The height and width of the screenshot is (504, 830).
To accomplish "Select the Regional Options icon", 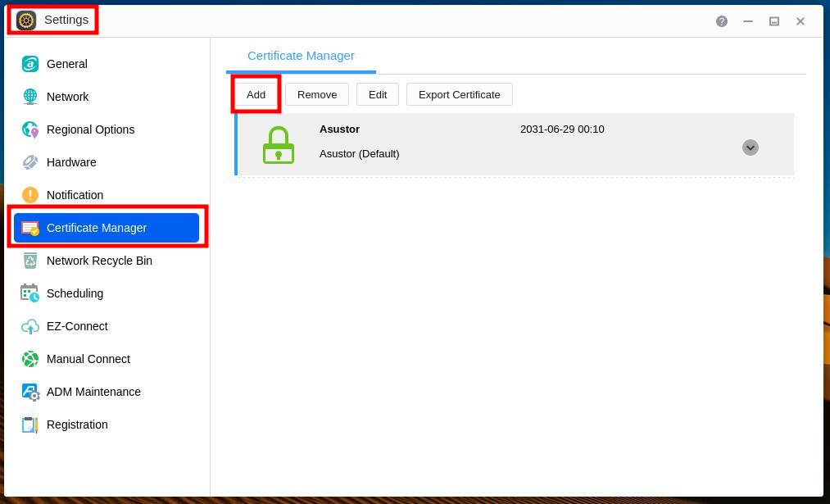I will [x=30, y=129].
